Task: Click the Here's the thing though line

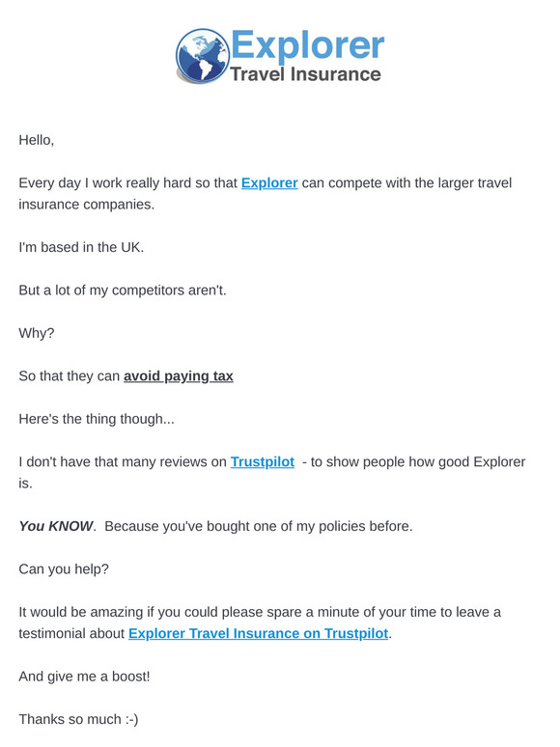Action: coord(97,419)
